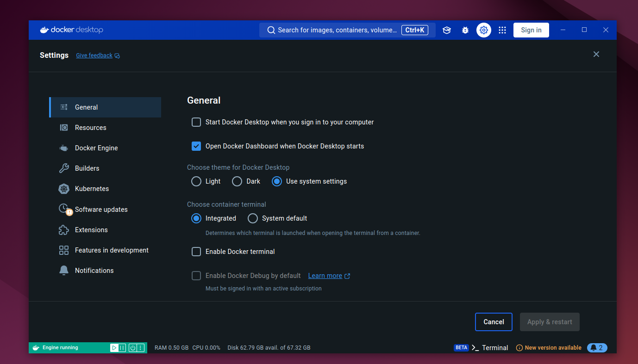Uncheck Open Docker Dashboard when Docker Desktop starts

point(196,146)
